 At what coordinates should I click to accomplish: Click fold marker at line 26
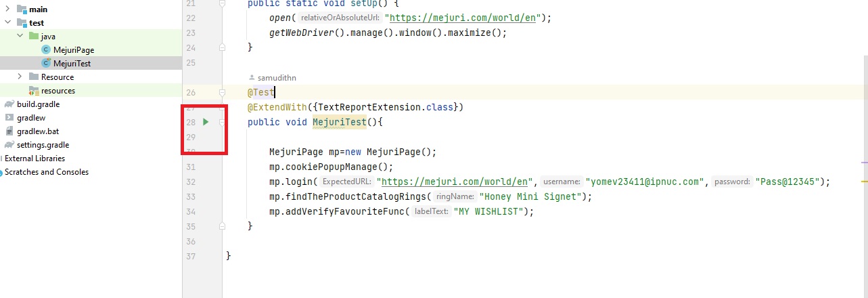coord(222,92)
